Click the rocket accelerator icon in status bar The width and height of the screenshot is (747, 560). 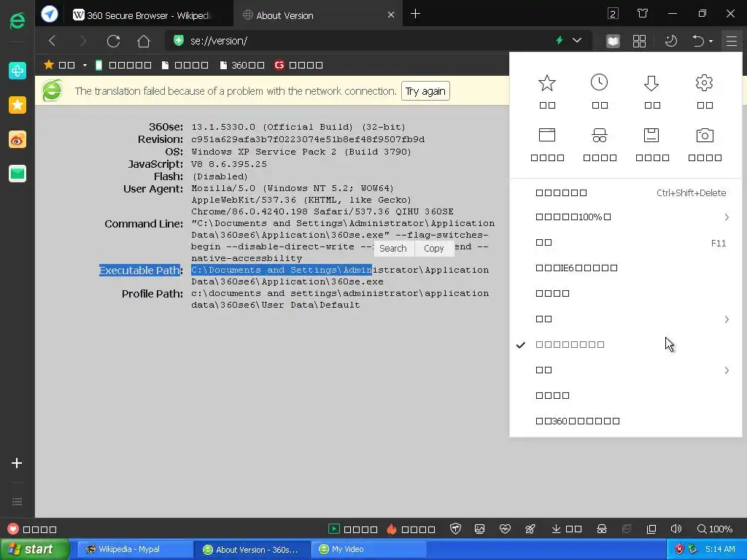pyautogui.click(x=530, y=529)
